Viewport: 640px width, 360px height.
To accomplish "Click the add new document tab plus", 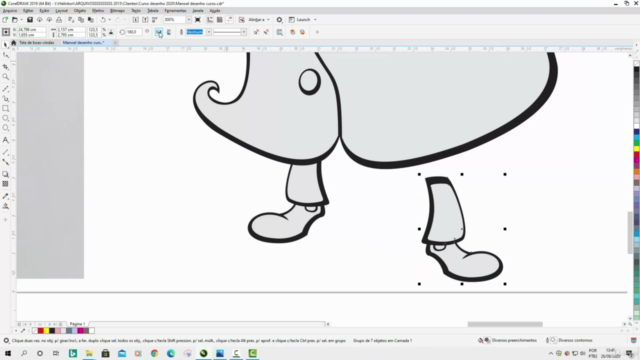I will [x=116, y=42].
